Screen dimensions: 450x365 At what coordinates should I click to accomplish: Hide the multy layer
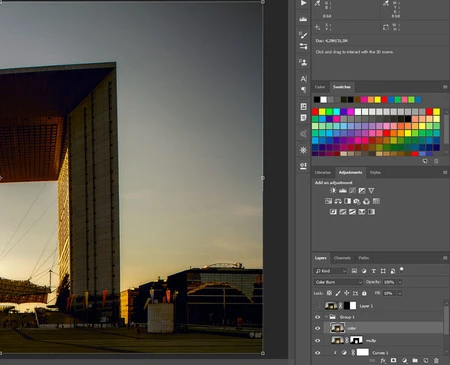(x=318, y=340)
